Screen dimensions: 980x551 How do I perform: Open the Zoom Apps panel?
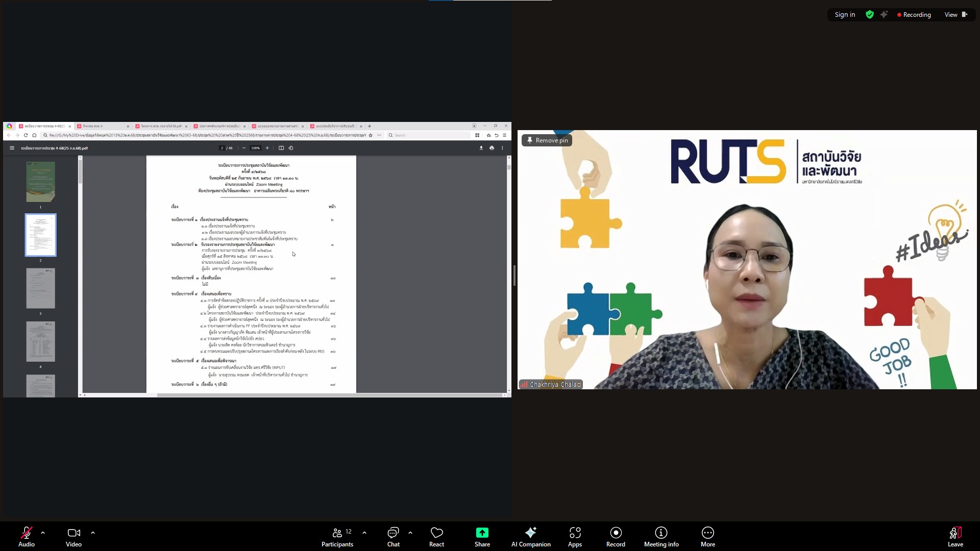tap(575, 537)
